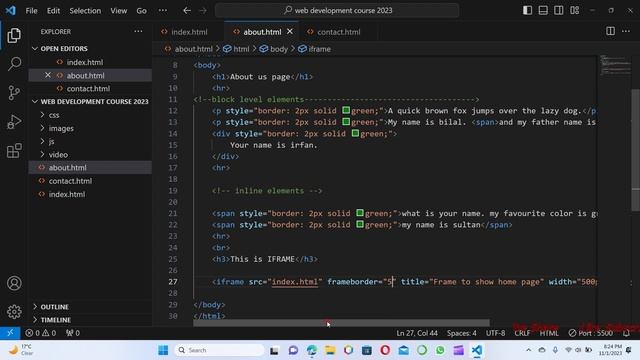Image resolution: width=640 pixels, height=360 pixels.
Task: Click the ports forwarded status entry
Action: [73, 333]
